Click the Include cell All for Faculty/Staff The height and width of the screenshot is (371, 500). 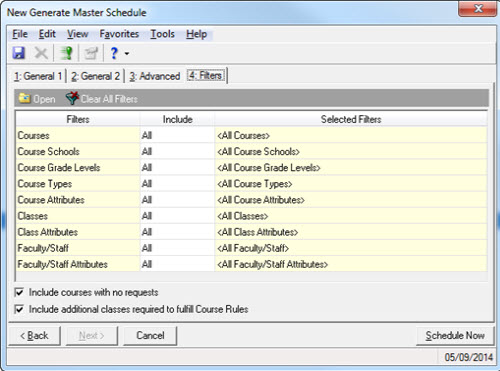pos(177,248)
